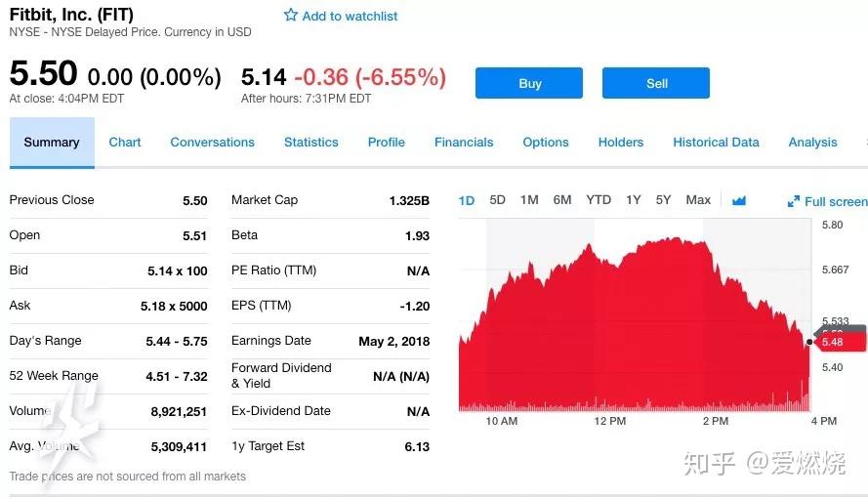The width and height of the screenshot is (868, 499).
Task: Show the 5Y chart range
Action: click(663, 200)
